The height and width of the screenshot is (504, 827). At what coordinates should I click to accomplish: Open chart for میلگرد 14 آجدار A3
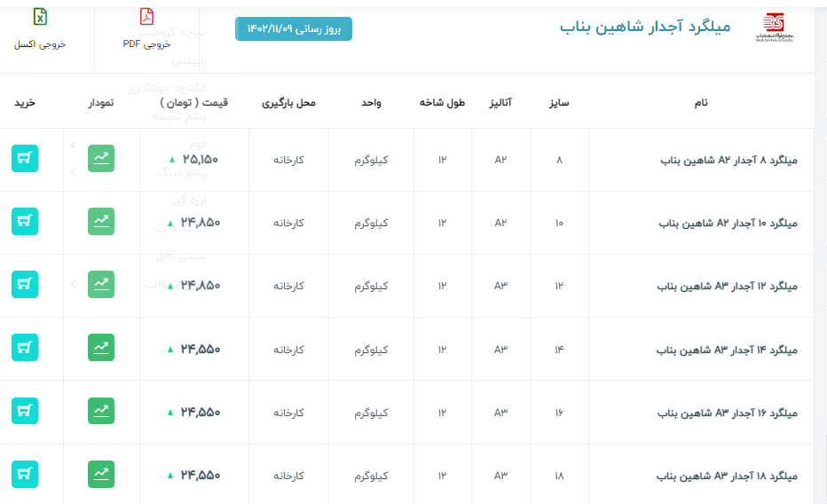coord(101,348)
